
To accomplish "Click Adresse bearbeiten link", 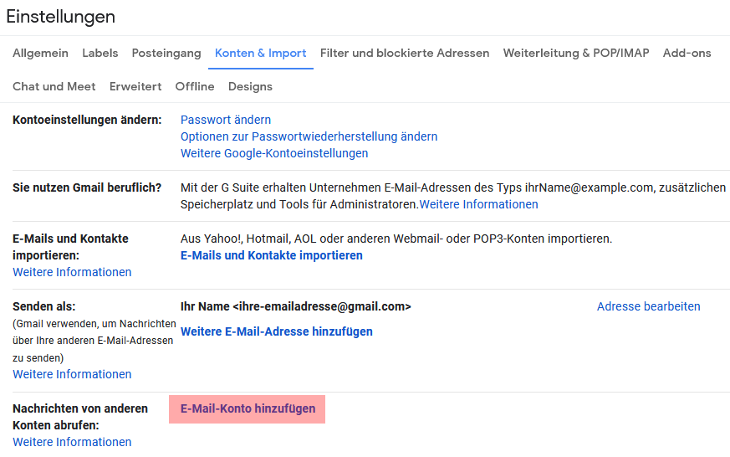I will tap(649, 307).
